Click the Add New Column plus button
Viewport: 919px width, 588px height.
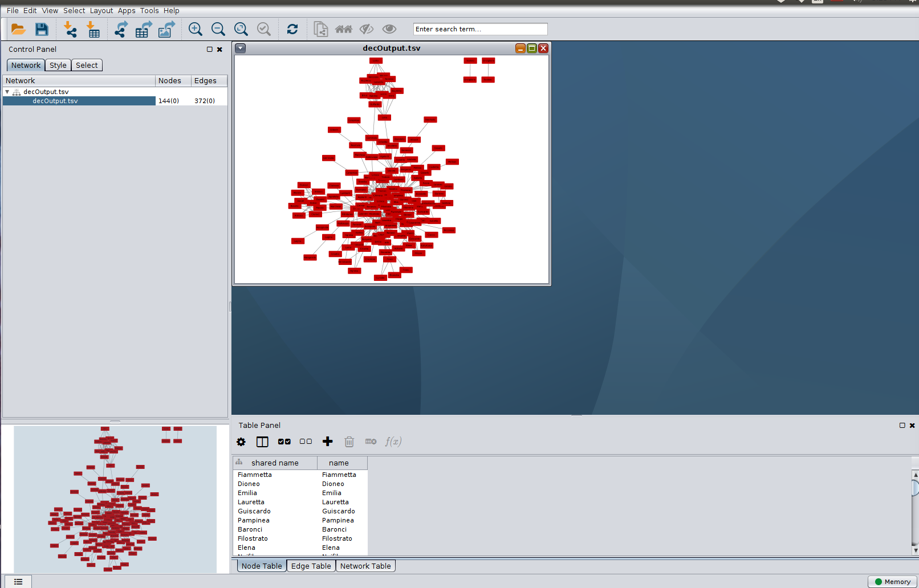coord(328,442)
